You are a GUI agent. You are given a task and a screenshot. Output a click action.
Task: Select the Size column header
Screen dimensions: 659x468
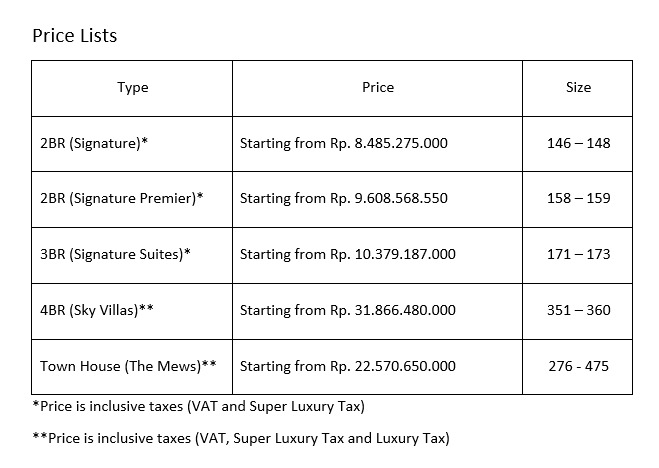click(578, 87)
